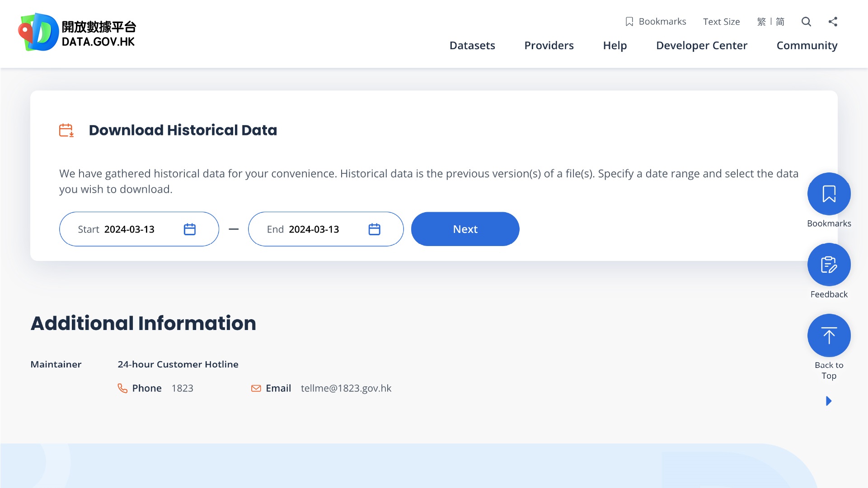
Task: Click the share icon
Action: 833,22
